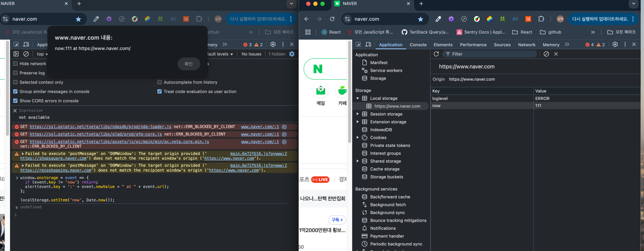The image size is (644, 251).
Task: Click Back arrow in right browser window
Action: click(306, 19)
